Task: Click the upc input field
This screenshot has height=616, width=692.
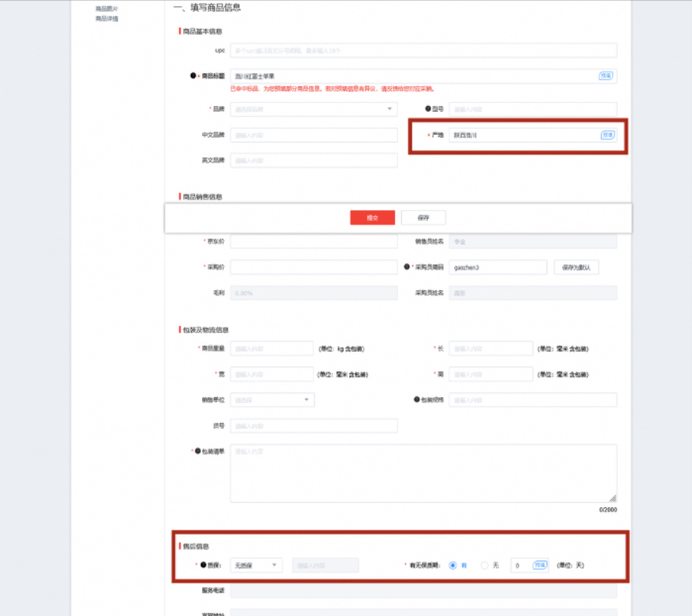Action: click(423, 51)
